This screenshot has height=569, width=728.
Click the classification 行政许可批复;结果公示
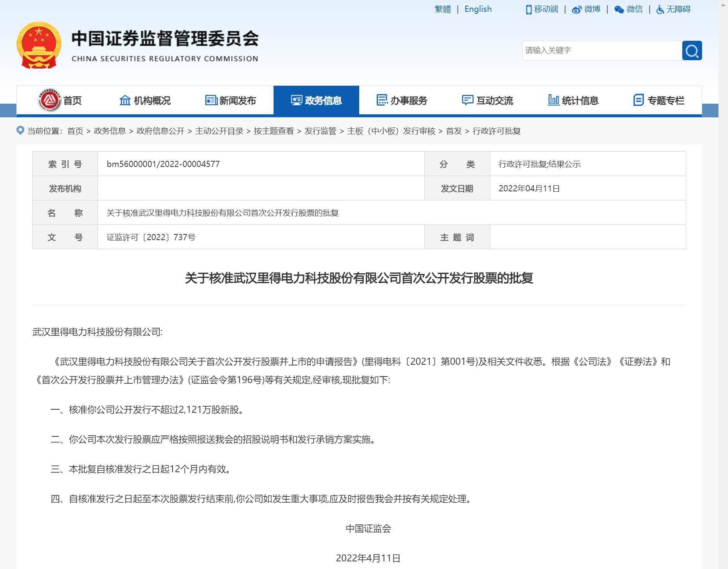(x=539, y=164)
